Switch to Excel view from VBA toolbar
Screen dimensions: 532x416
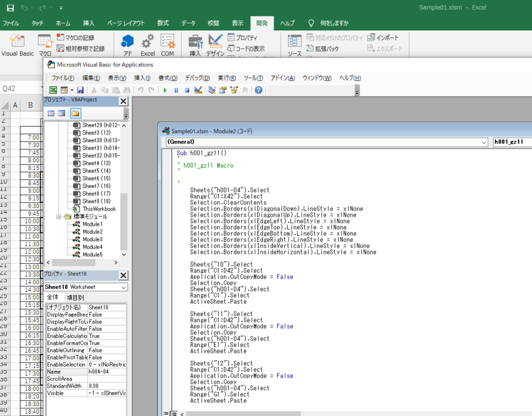[53, 90]
